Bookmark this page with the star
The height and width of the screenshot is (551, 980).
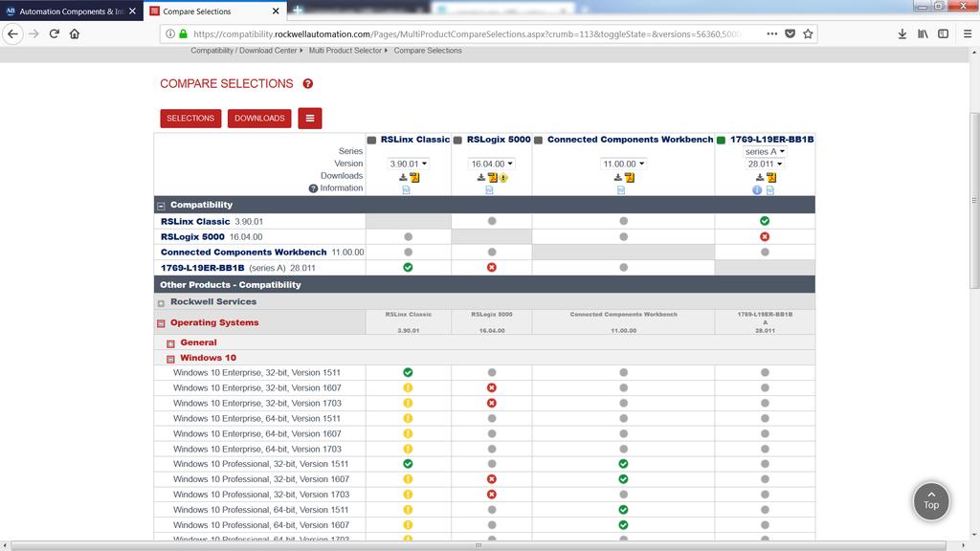click(x=808, y=33)
